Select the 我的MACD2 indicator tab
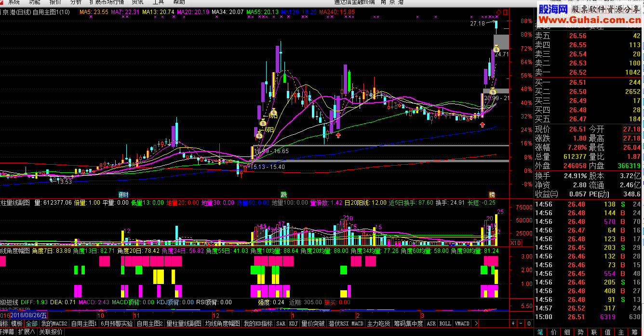Image resolution: width=644 pixels, height=336 pixels. [54, 323]
